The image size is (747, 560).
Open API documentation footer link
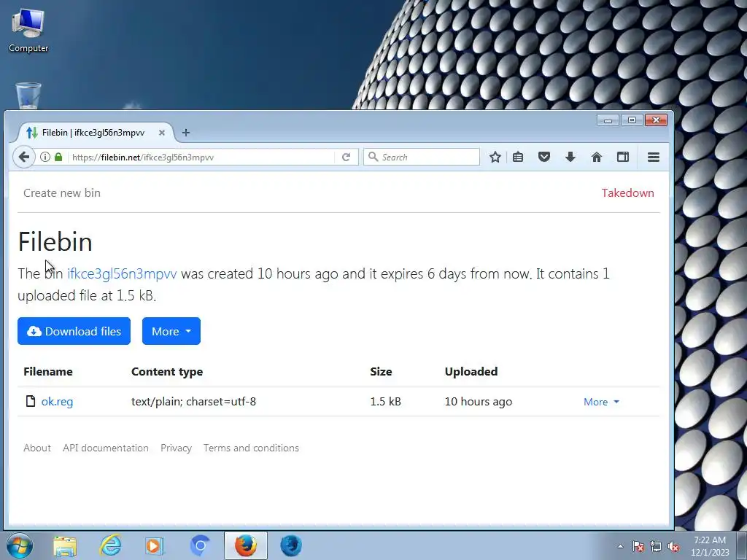click(x=106, y=448)
